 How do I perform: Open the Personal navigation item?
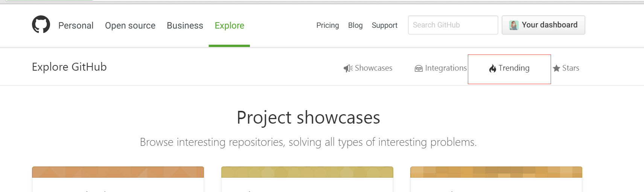pyautogui.click(x=76, y=26)
